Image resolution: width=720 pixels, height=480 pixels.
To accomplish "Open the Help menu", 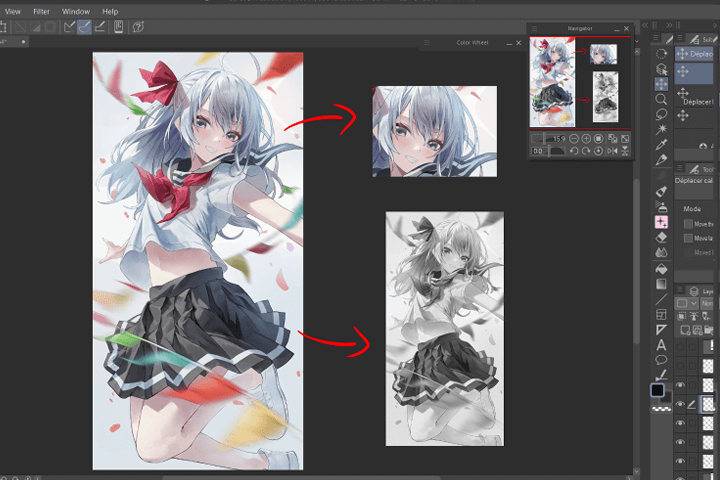I will click(x=110, y=11).
